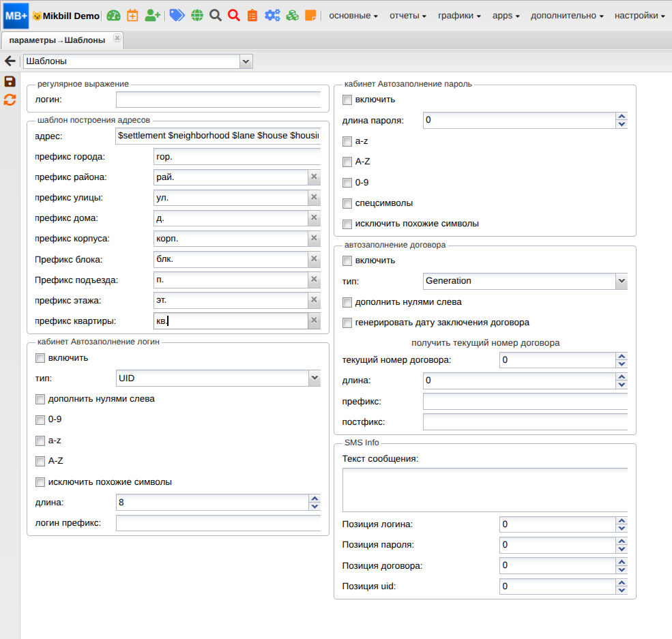Click the contract префикс field
Viewport: 672px width, 639px height.
pyautogui.click(x=525, y=402)
